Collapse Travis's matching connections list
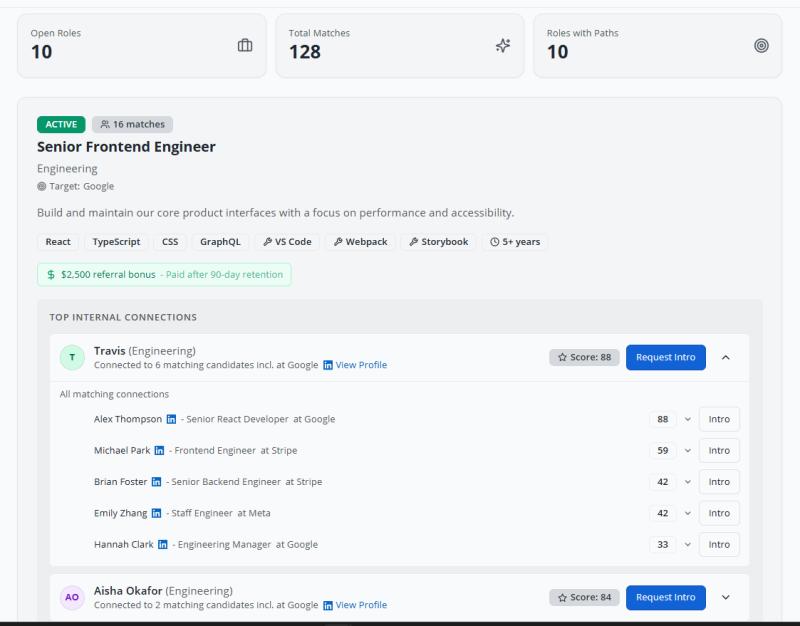 (x=725, y=358)
